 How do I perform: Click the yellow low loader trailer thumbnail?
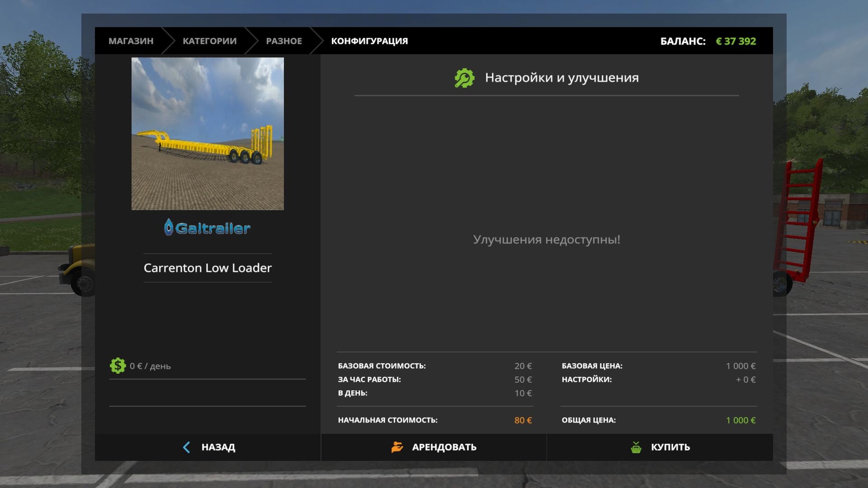click(207, 133)
